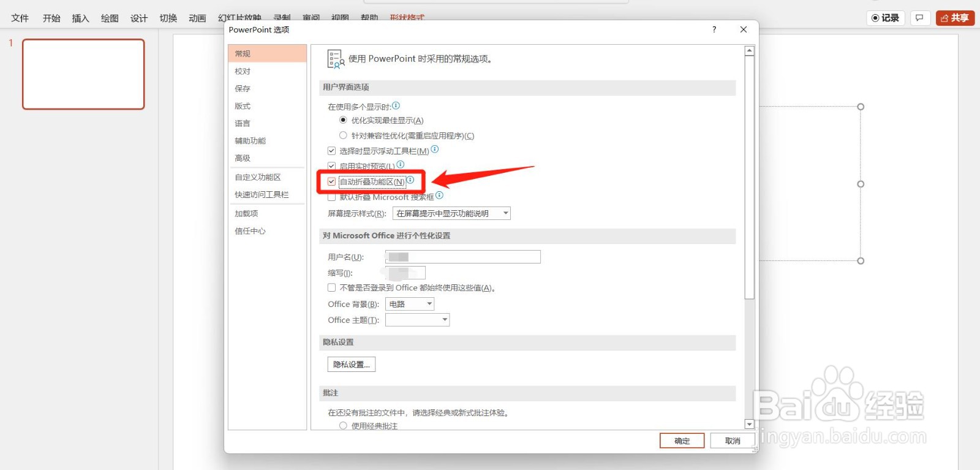This screenshot has width=980, height=470.
Task: Click info icon next to 选择时显示浮动工具栏
Action: [435, 149]
